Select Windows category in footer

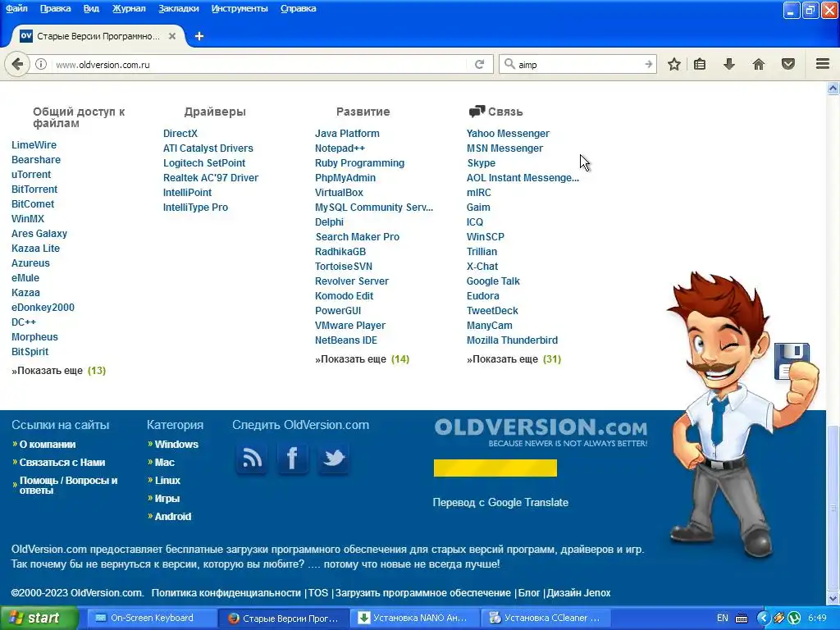pos(176,444)
